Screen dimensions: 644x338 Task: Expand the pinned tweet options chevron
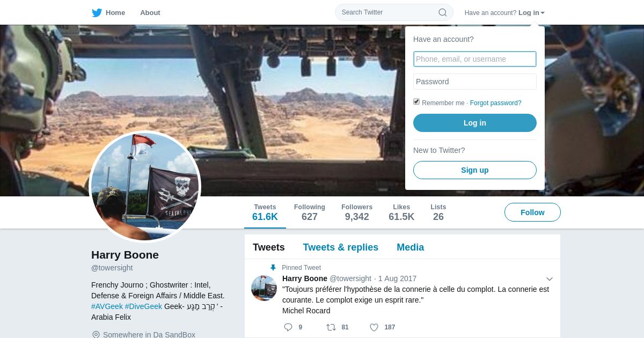(x=550, y=279)
